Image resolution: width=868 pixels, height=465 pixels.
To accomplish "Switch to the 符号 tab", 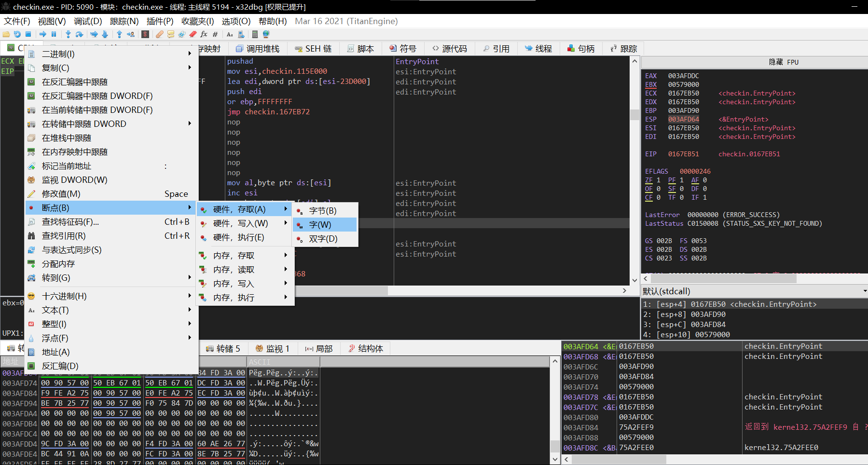I will coord(403,49).
